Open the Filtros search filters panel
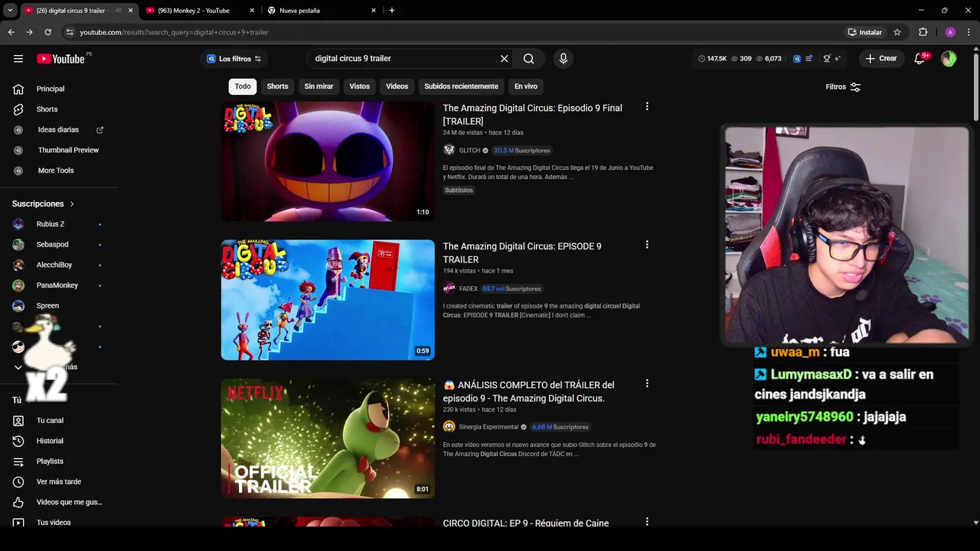Screen dimensions: 980x551 pyautogui.click(x=843, y=87)
